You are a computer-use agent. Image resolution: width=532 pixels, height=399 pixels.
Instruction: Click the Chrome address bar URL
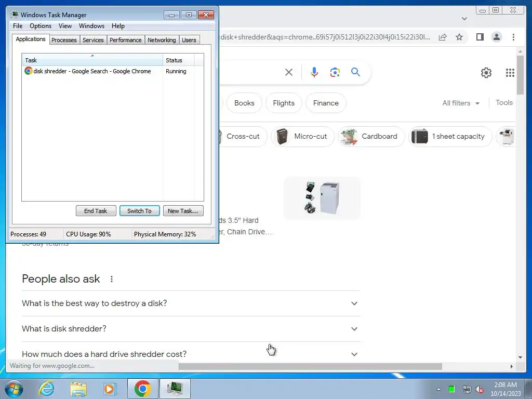tap(325, 37)
